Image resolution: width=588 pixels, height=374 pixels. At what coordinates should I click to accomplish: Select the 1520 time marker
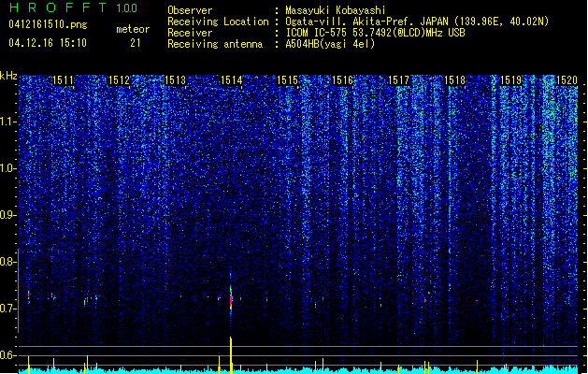(566, 80)
